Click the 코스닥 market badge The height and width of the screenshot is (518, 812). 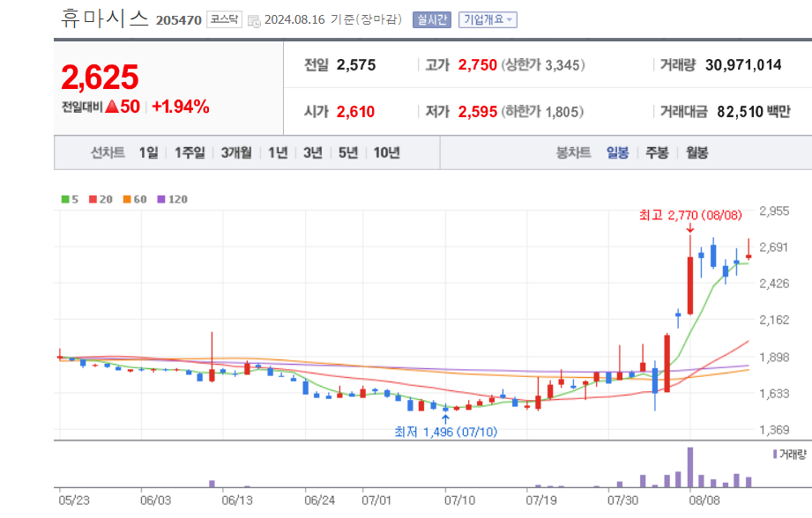[224, 19]
